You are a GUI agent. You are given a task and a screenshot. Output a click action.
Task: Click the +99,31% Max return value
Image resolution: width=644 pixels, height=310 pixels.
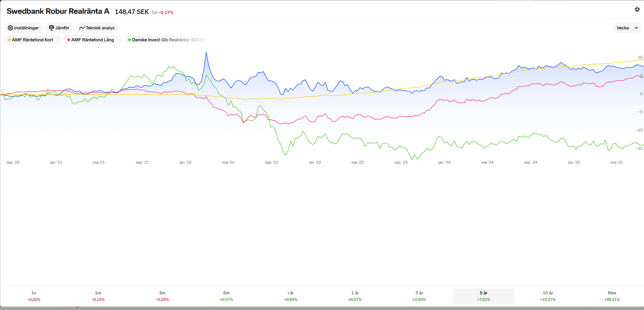612,300
